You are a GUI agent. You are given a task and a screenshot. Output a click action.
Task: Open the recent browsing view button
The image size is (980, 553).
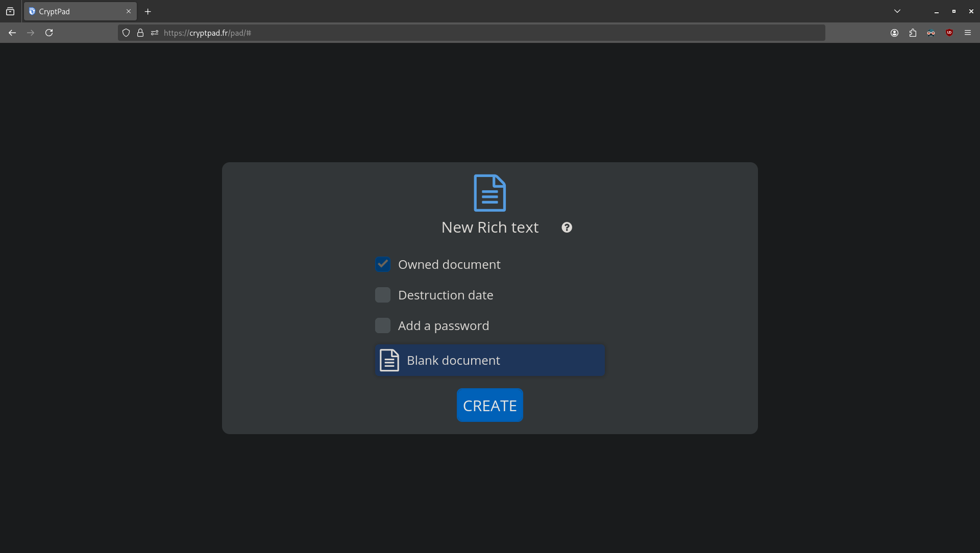pos(10,11)
